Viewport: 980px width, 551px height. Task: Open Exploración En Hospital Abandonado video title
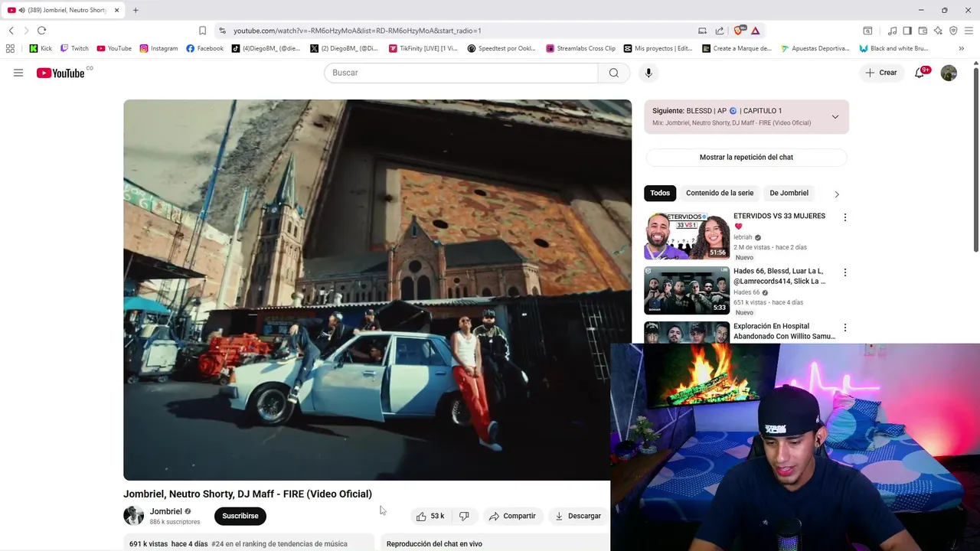784,331
